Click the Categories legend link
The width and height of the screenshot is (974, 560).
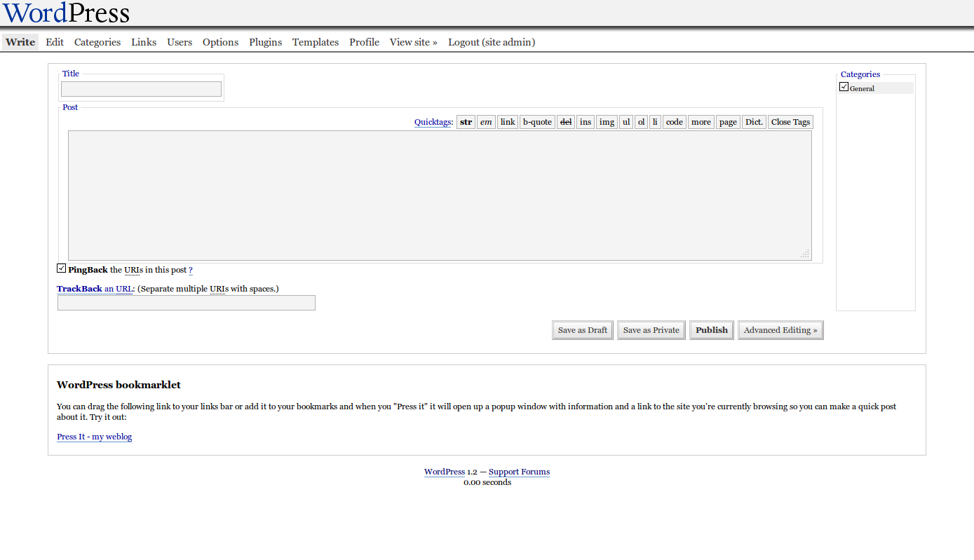click(x=860, y=74)
